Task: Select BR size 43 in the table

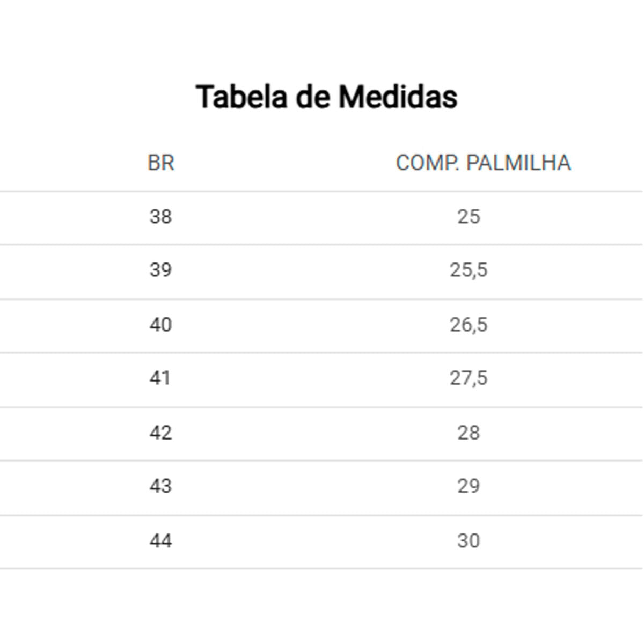Action: [x=160, y=486]
